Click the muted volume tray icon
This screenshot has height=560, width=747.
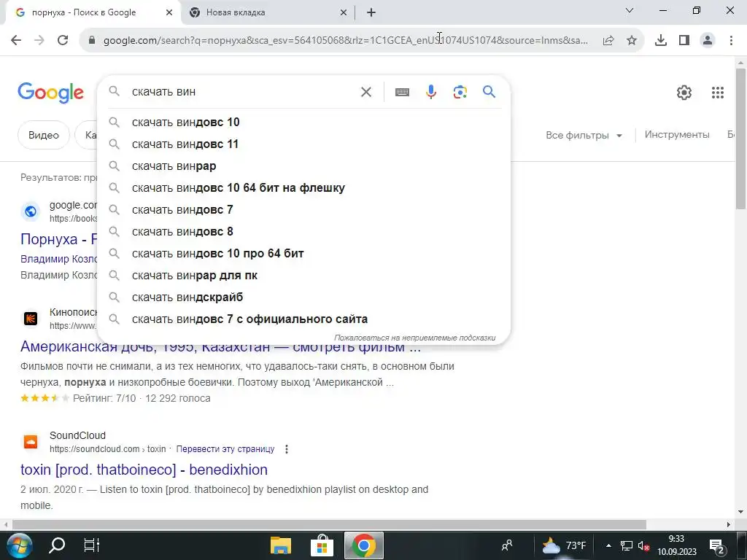point(643,546)
